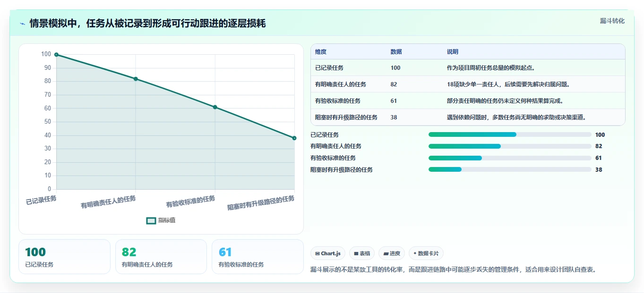Image resolution: width=644 pixels, height=293 pixels.
Task: Toggle the 指标值 legend swatch
Action: [x=151, y=220]
